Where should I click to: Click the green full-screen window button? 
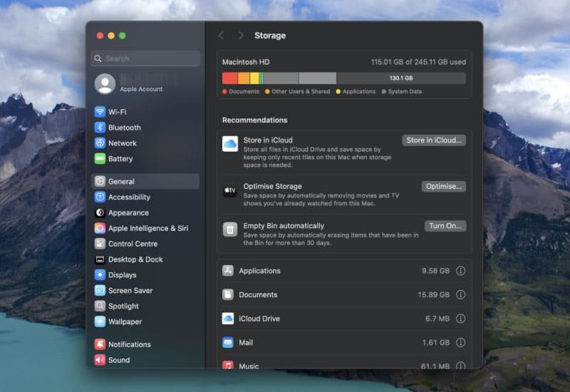click(x=122, y=36)
